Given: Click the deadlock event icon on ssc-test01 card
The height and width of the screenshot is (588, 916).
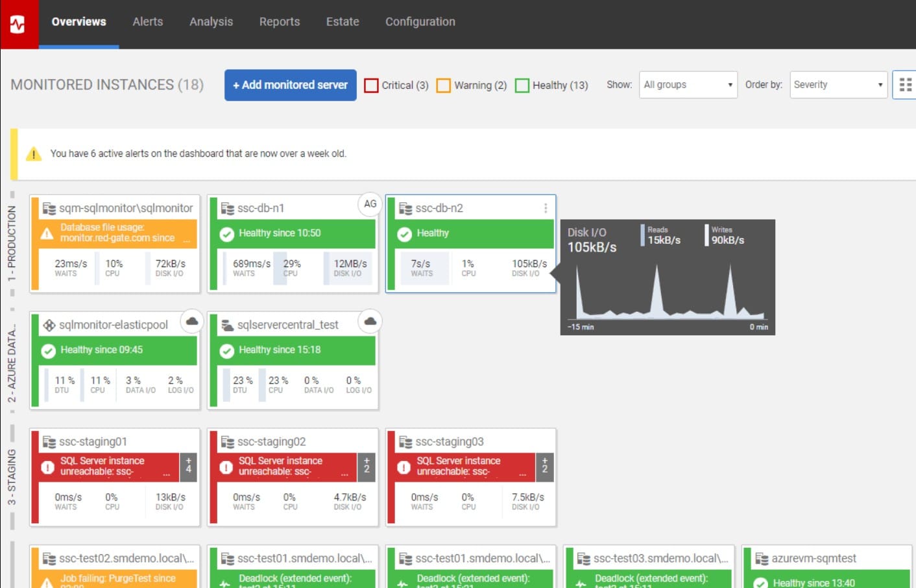Looking at the screenshot, I should (225, 582).
